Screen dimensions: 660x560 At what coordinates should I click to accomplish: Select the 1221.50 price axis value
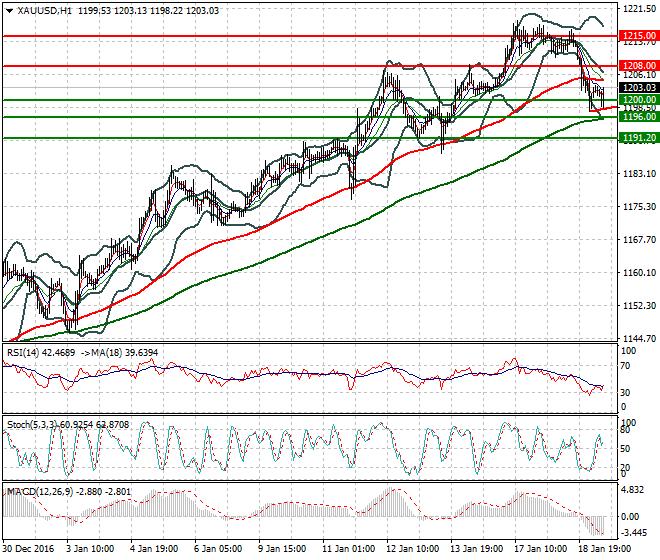pos(639,9)
